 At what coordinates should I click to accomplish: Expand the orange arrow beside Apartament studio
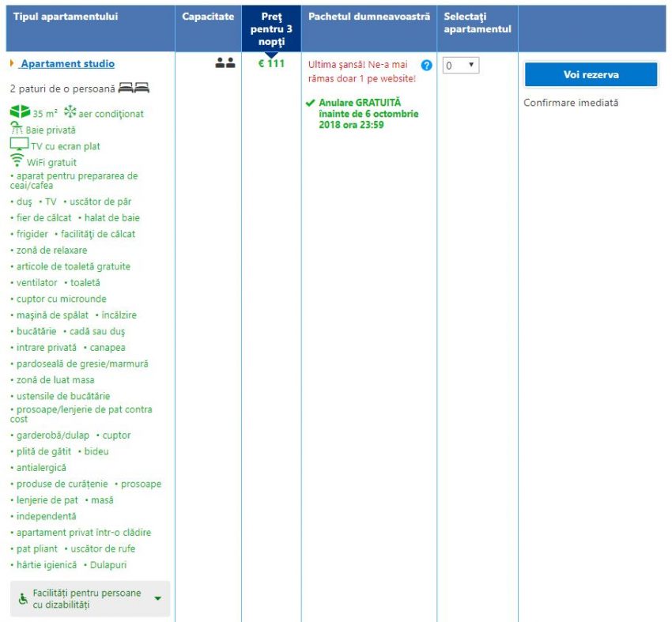[13, 64]
